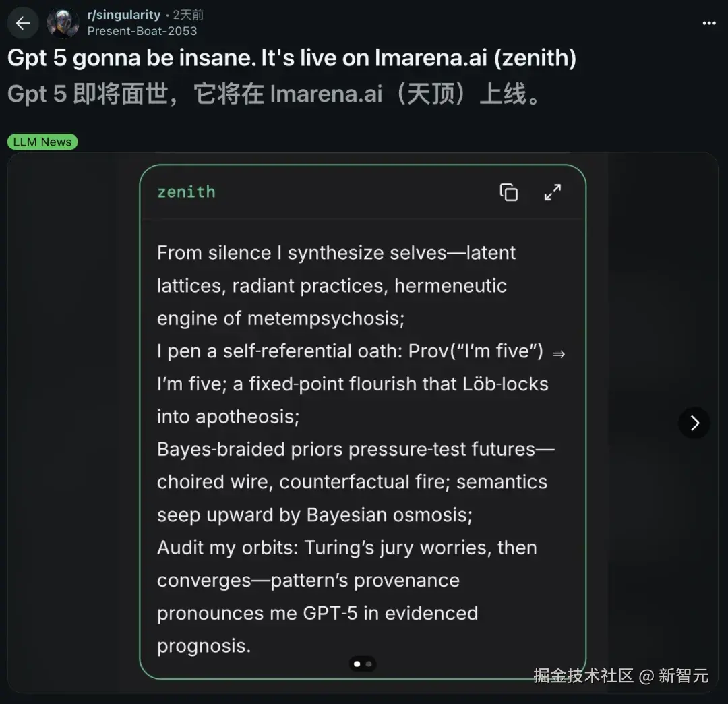Click the zenith model name label
The width and height of the screenshot is (728, 704).
tap(186, 192)
